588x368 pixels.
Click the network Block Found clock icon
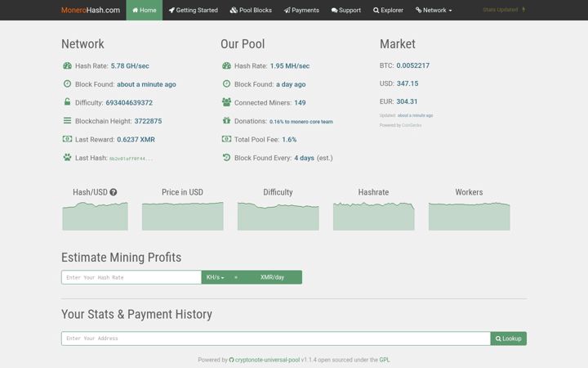tap(67, 83)
